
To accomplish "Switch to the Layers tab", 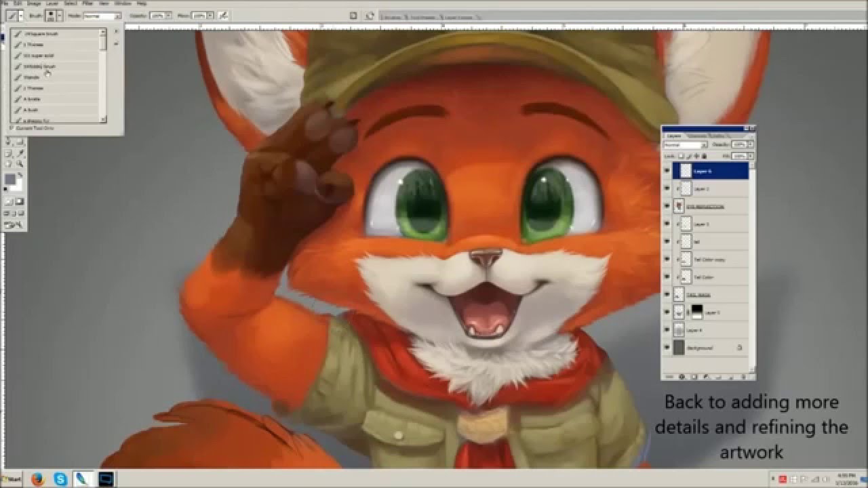I will tap(673, 136).
